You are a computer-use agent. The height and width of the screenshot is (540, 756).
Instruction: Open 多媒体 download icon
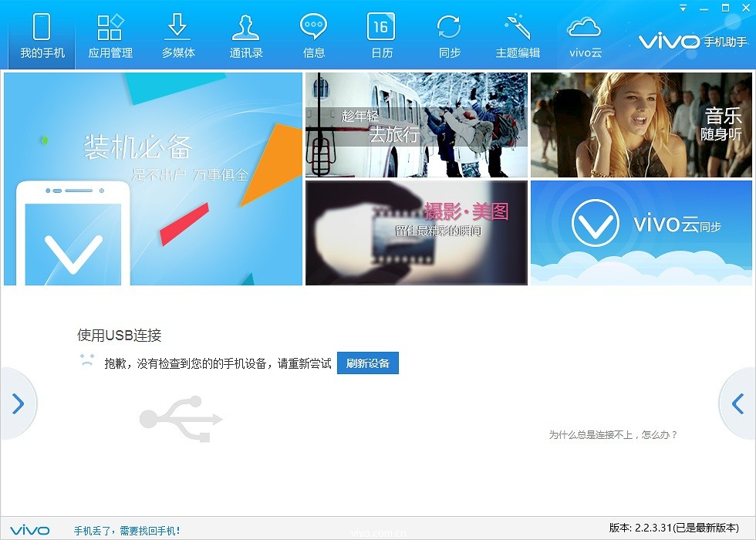178,36
